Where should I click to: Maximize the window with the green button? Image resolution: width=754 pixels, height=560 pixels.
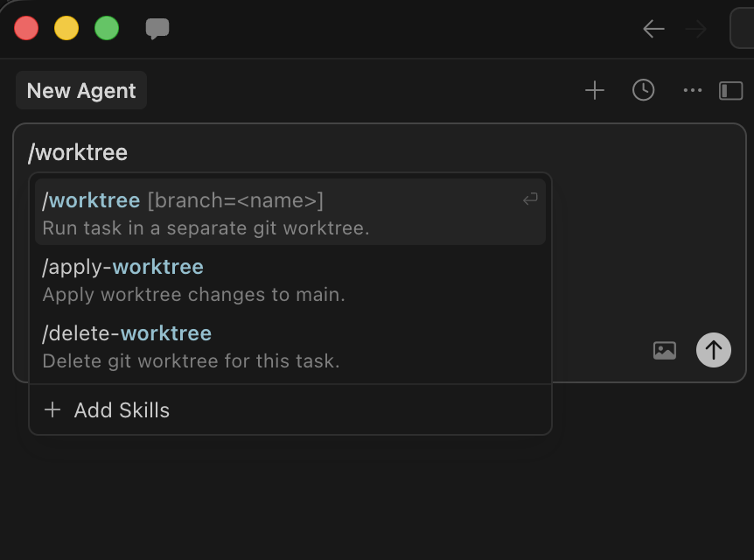[107, 29]
